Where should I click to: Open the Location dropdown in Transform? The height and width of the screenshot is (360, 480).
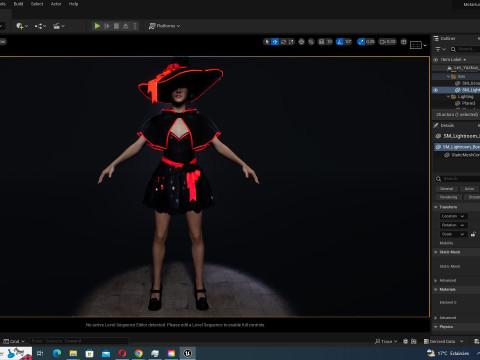click(x=453, y=216)
